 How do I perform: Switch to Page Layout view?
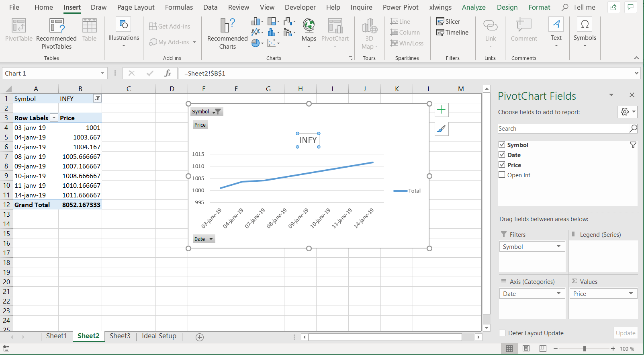coord(526,349)
